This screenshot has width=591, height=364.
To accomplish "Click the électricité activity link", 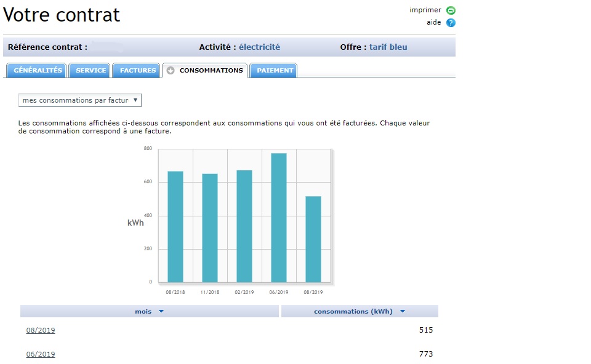I will pyautogui.click(x=259, y=47).
